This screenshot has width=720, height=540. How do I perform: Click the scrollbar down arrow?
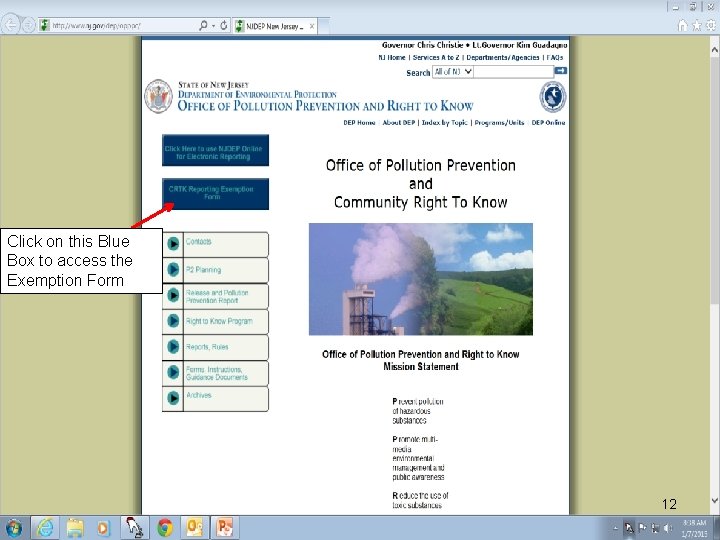(714, 500)
